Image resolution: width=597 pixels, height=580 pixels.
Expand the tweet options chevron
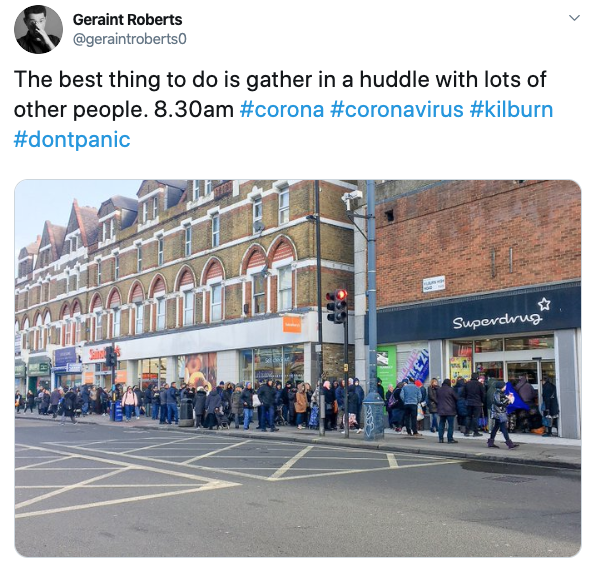[x=574, y=18]
